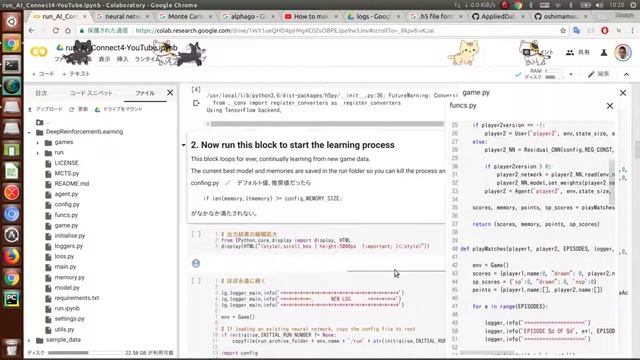The height and width of the screenshot is (360, 640).
Task: Click the notebook title text
Action: 122,48
